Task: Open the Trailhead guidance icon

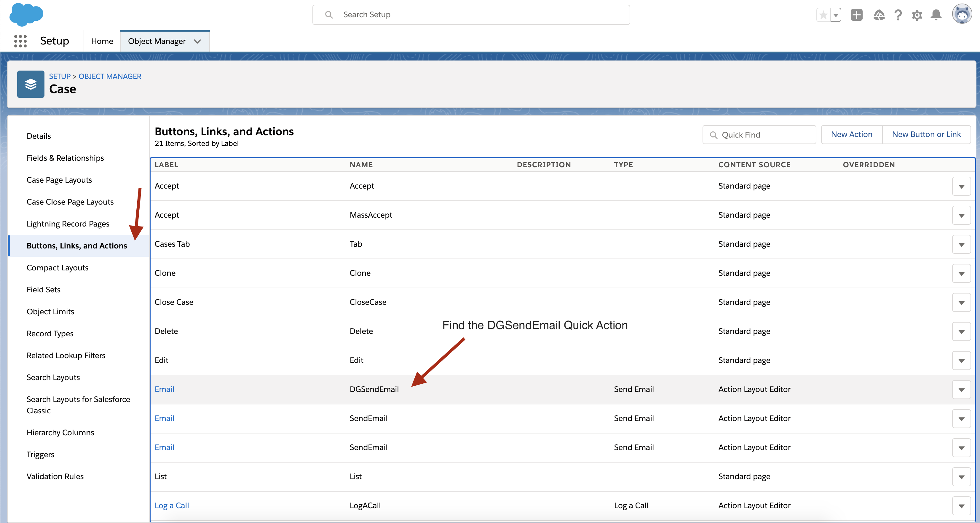Action: (x=879, y=15)
